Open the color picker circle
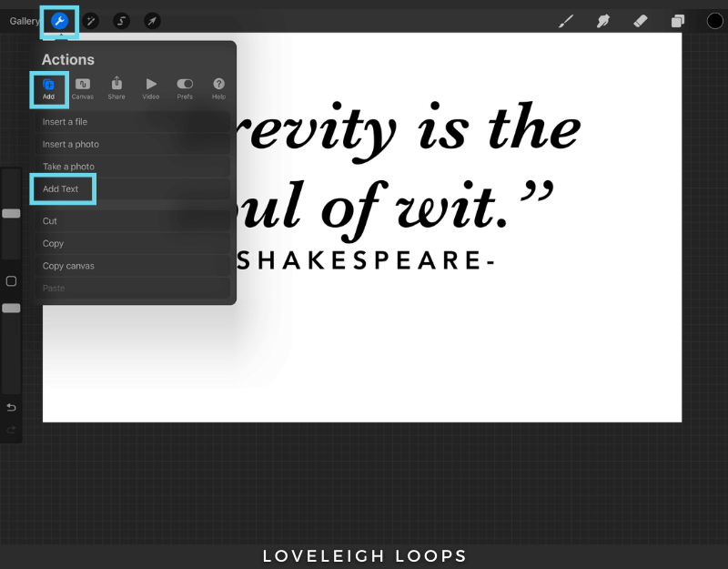This screenshot has height=569, width=728. click(x=715, y=20)
